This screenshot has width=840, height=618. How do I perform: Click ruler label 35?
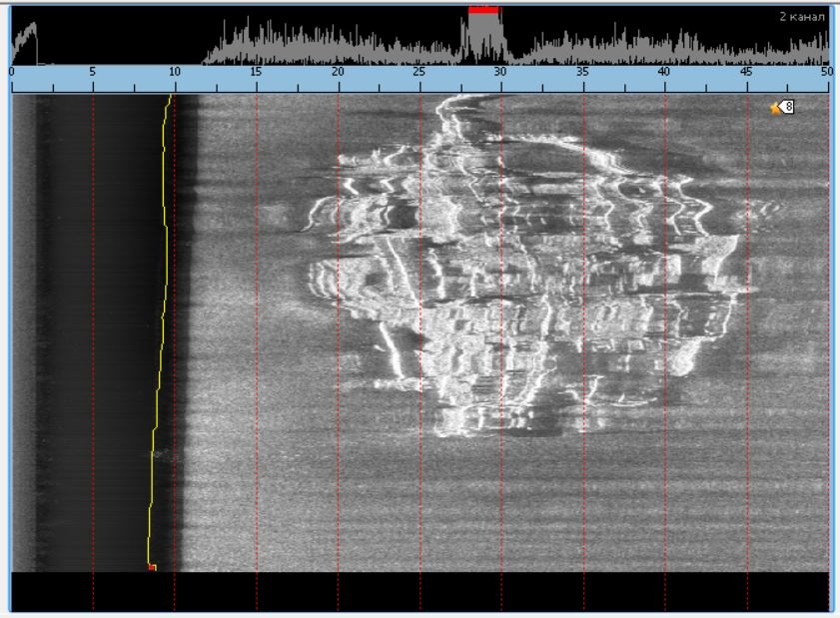(582, 72)
